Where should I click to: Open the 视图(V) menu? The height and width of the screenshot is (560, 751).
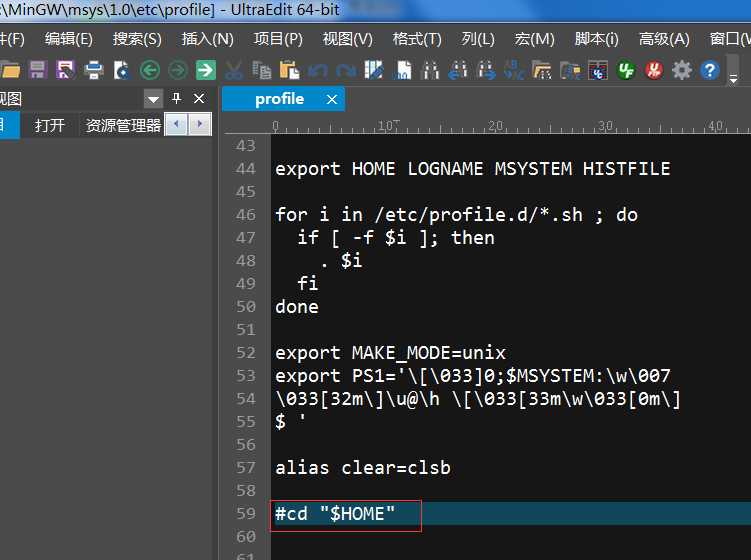pyautogui.click(x=348, y=39)
